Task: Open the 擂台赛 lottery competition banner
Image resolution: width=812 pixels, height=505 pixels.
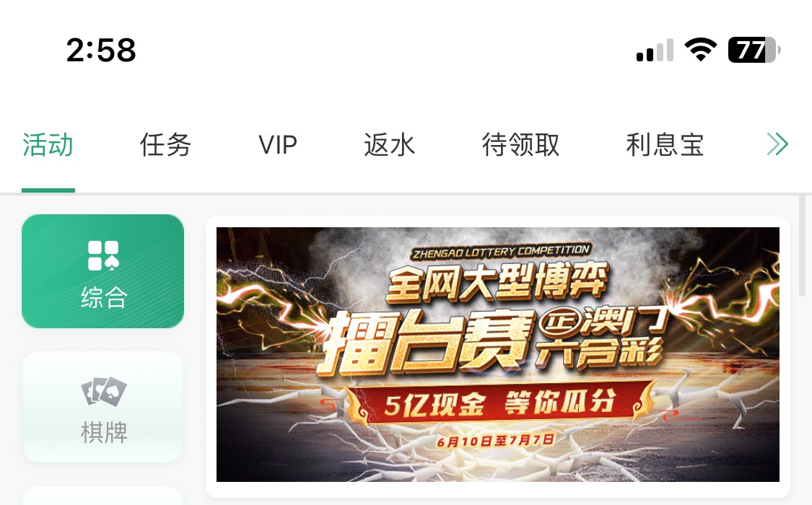Action: click(x=497, y=354)
